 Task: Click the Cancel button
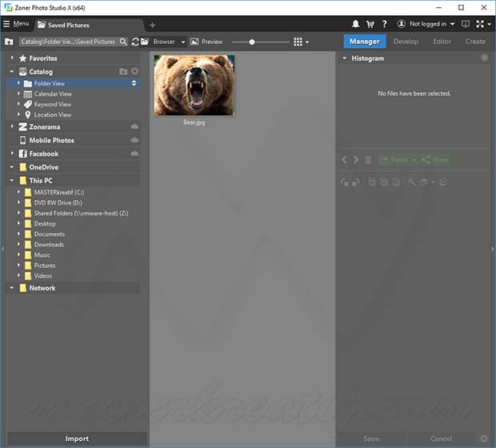[x=441, y=438]
